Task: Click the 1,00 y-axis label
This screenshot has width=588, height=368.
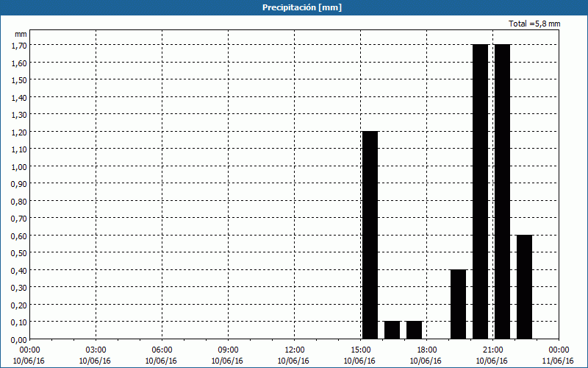Action: coord(19,167)
